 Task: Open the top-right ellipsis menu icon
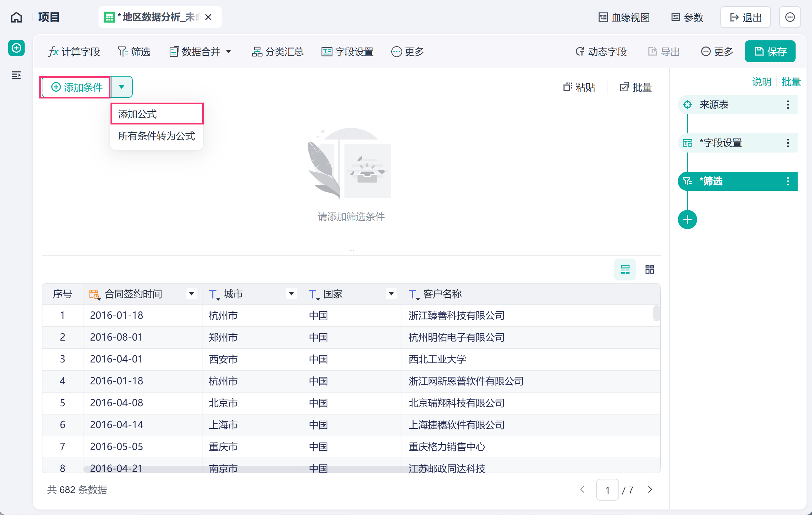[x=790, y=17]
